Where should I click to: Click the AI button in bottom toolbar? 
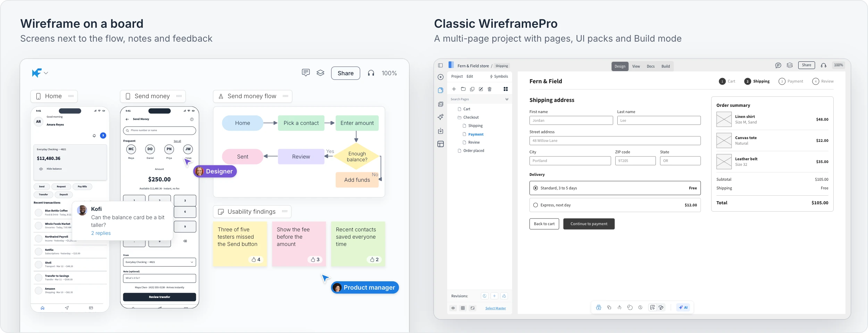[683, 307]
